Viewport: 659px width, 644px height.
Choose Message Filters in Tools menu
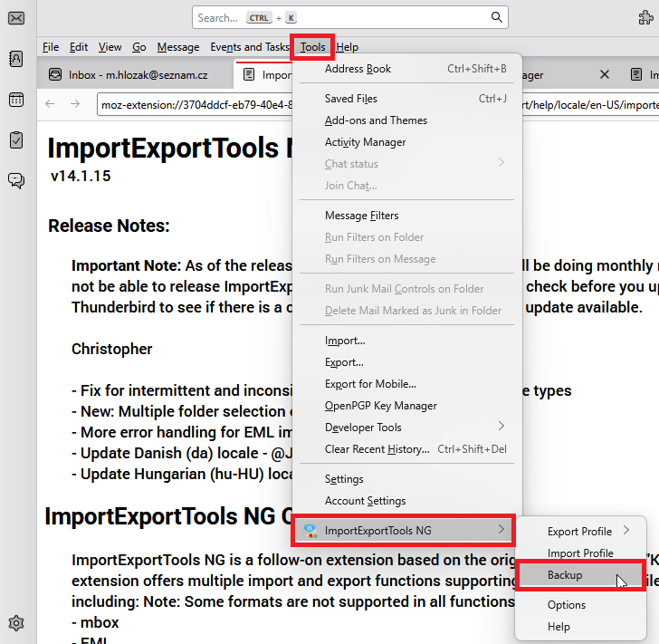coord(361,216)
